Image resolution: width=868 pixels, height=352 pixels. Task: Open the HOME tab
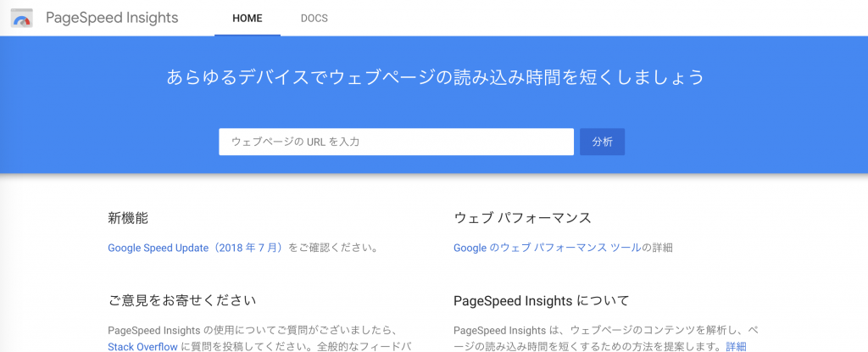248,19
